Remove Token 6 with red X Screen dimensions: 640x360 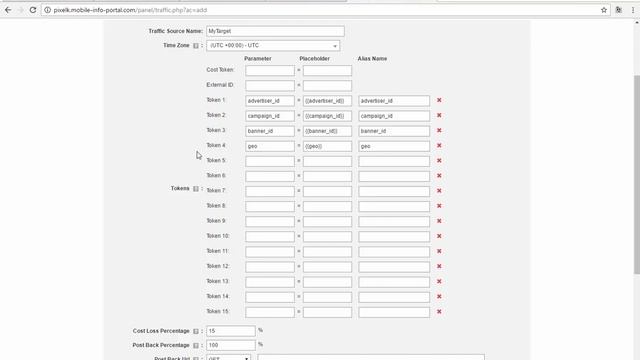tap(439, 176)
